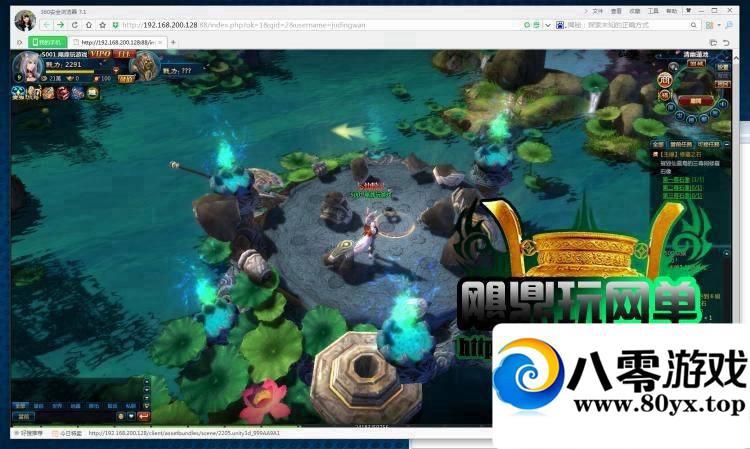Screen dimensions: 750x449
Task: Click the red button on the minimap
Action: tap(696, 101)
